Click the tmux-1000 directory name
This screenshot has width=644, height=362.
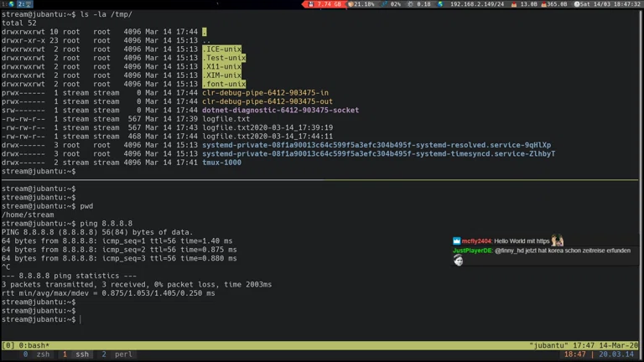pyautogui.click(x=221, y=162)
